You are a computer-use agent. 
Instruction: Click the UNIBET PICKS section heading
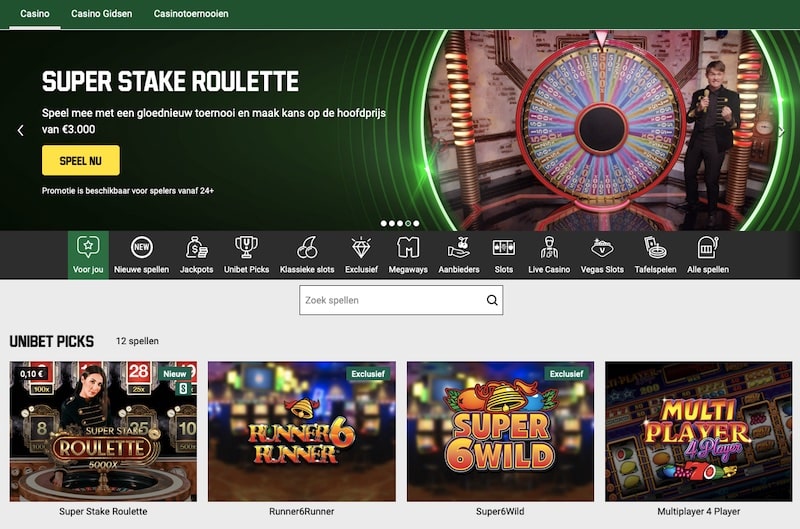52,341
